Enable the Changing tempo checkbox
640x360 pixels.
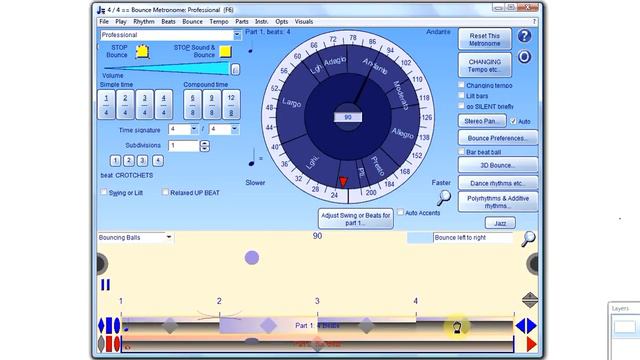pos(461,85)
